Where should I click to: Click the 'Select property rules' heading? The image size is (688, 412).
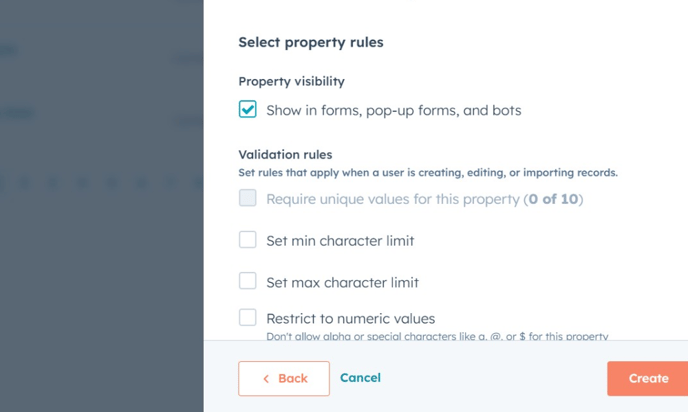click(x=310, y=42)
